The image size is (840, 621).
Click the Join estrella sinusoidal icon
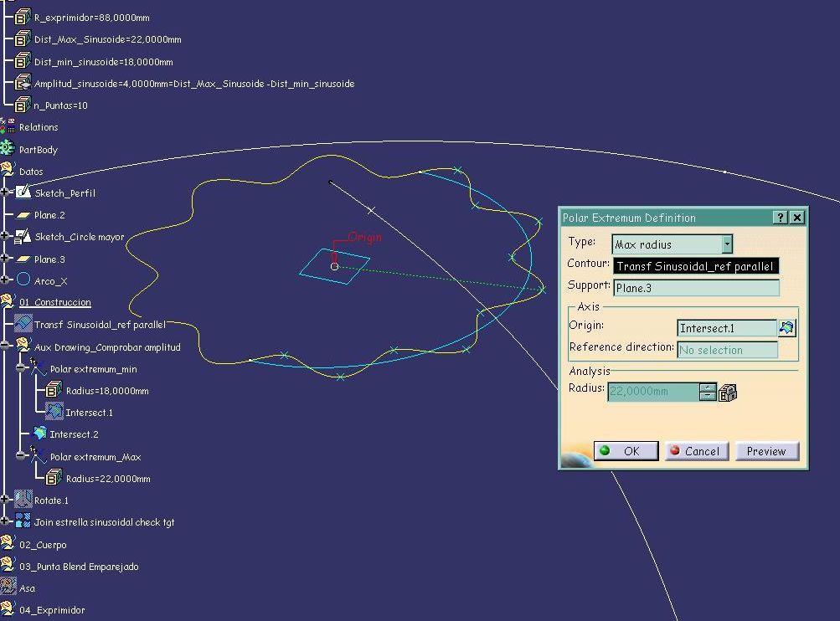23,521
